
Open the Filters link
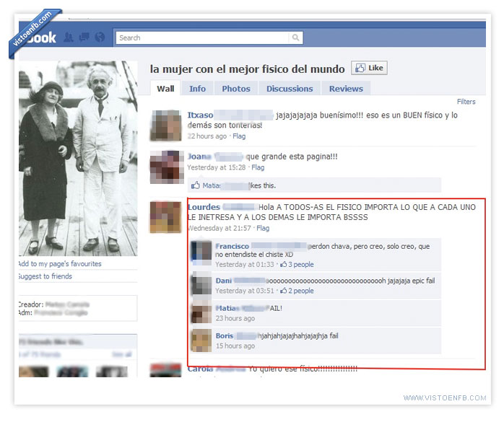pyautogui.click(x=466, y=102)
